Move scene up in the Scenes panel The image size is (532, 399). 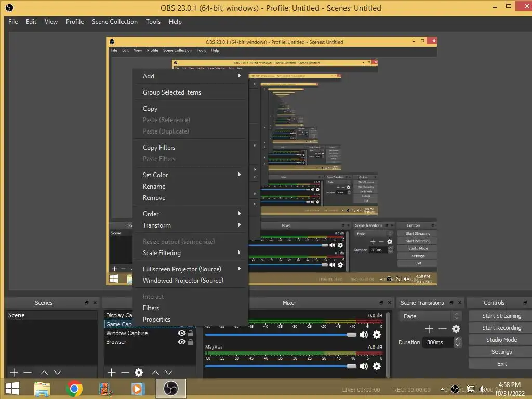tap(44, 373)
